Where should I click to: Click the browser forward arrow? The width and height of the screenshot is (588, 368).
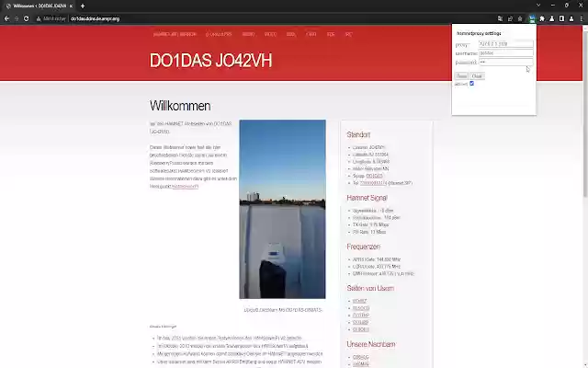pyautogui.click(x=17, y=18)
